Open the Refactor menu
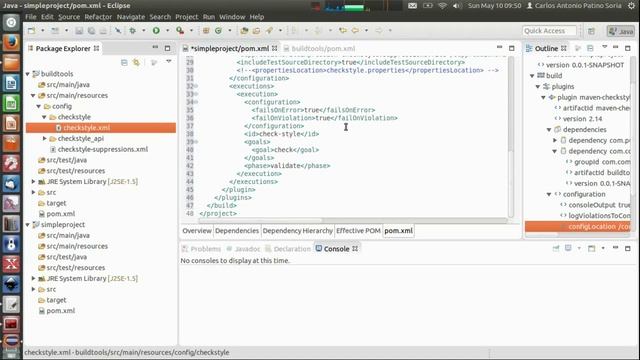The height and width of the screenshot is (360, 640). pyautogui.click(x=98, y=17)
